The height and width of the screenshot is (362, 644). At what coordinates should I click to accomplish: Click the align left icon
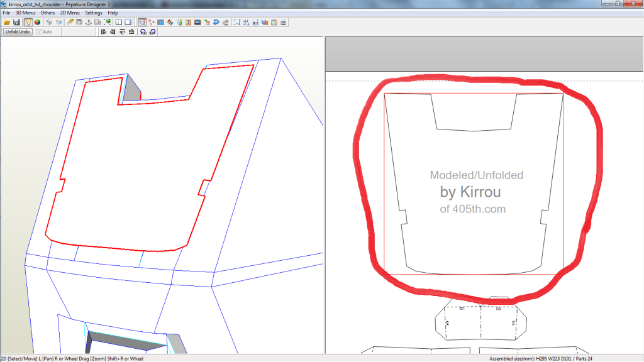[104, 31]
